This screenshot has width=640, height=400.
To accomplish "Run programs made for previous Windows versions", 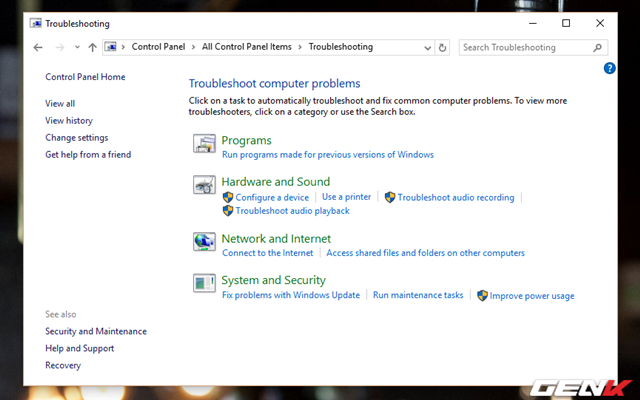I will tap(328, 155).
